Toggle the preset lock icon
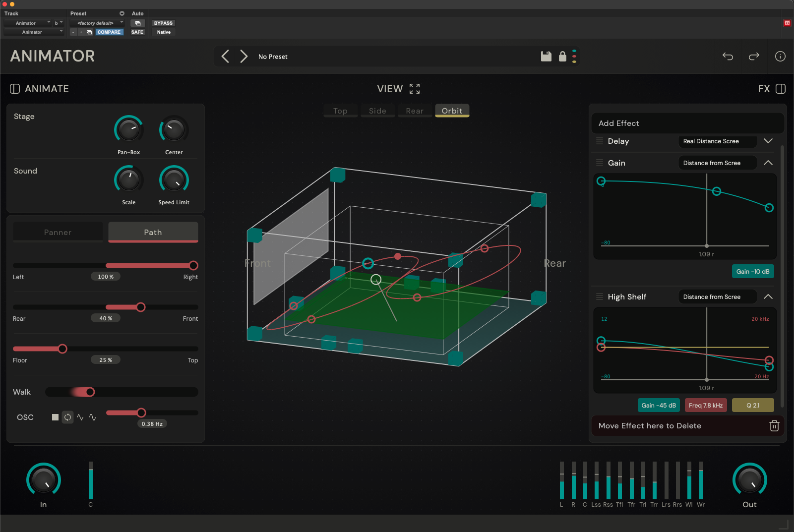Screen dimensions: 794x532 coord(562,57)
